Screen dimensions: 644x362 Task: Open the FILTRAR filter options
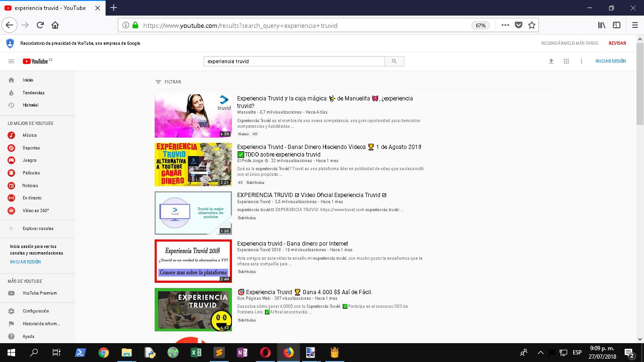tap(168, 82)
